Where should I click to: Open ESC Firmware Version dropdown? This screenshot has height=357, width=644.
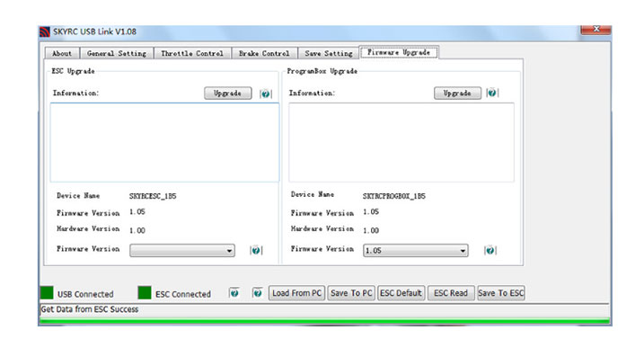[x=182, y=251]
